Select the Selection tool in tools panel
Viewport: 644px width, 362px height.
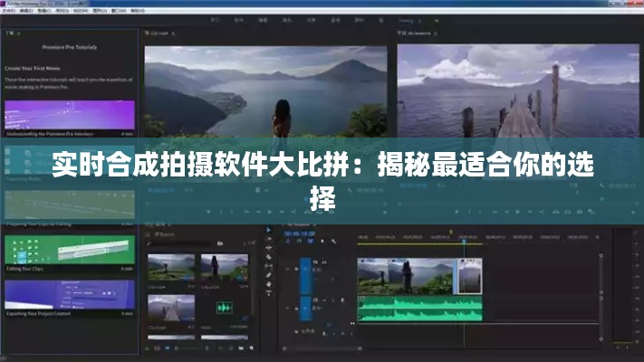click(x=268, y=230)
